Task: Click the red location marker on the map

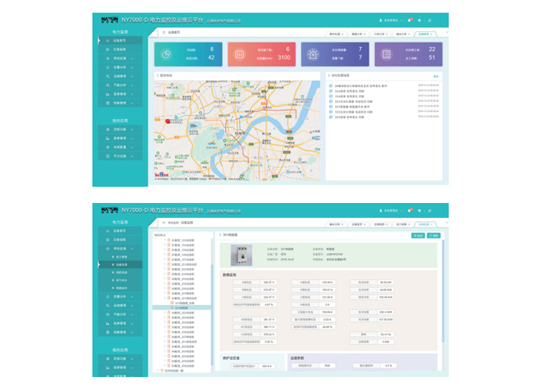Action: (x=166, y=122)
